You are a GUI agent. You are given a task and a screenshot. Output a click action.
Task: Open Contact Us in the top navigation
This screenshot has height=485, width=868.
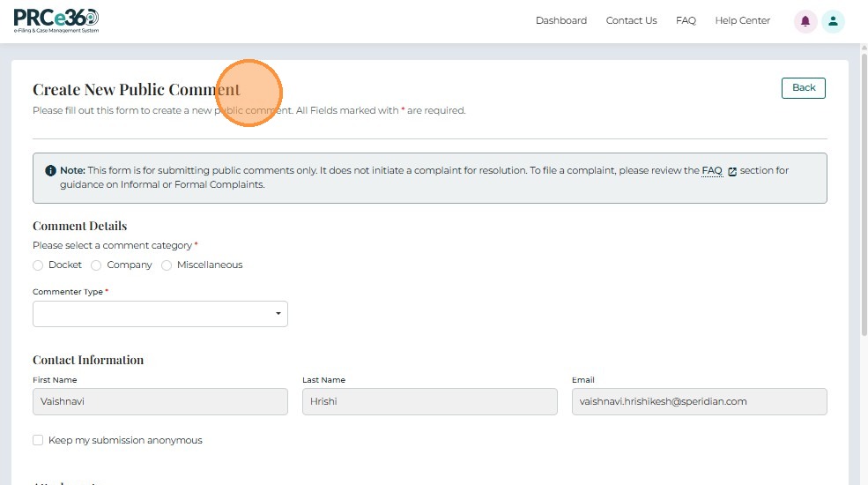click(631, 20)
